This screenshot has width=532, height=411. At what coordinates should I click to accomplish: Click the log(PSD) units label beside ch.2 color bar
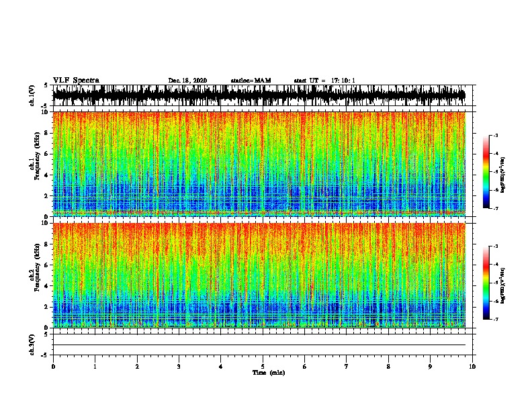click(503, 285)
